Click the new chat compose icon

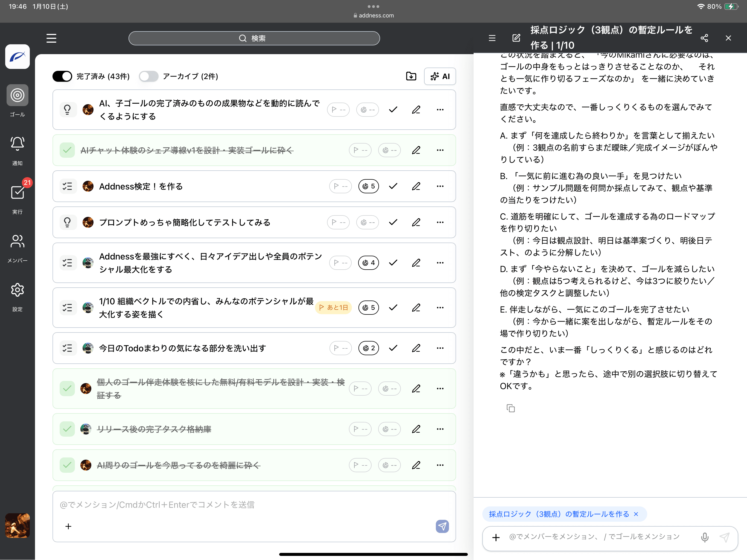pyautogui.click(x=516, y=38)
